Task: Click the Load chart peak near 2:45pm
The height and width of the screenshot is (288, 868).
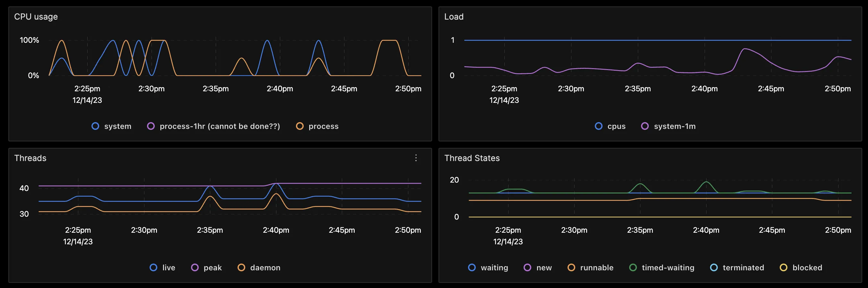Action: click(x=745, y=49)
